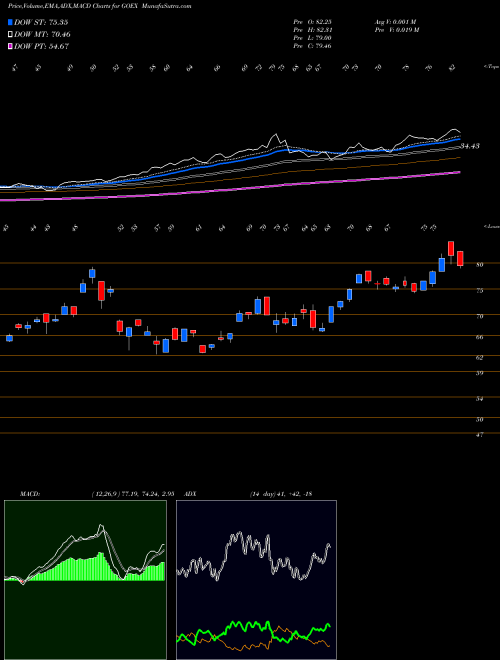Image resolution: width=500 pixels, height=660 pixels.
Task: Click the ADX panel label
Action: coord(190,494)
